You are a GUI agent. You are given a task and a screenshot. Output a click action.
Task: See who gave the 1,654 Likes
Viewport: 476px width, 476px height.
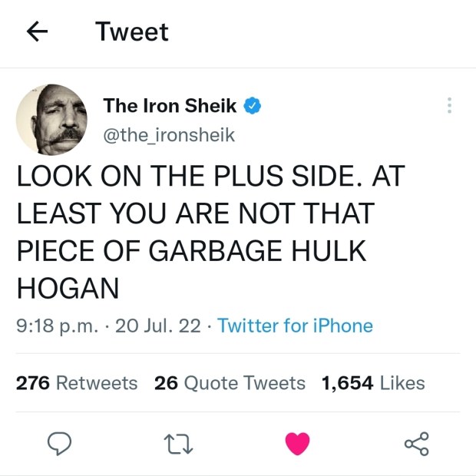[x=373, y=382]
